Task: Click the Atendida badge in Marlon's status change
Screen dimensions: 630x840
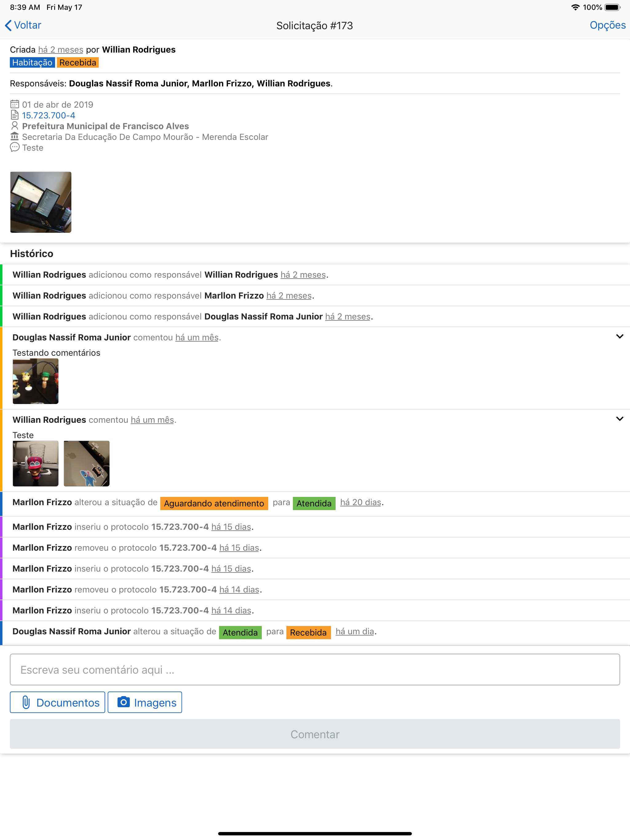Action: coord(314,504)
